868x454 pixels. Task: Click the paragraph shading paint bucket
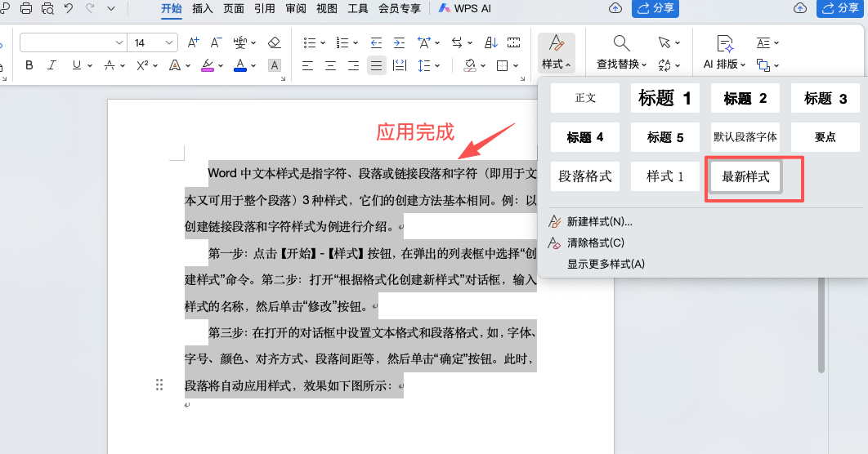point(469,66)
